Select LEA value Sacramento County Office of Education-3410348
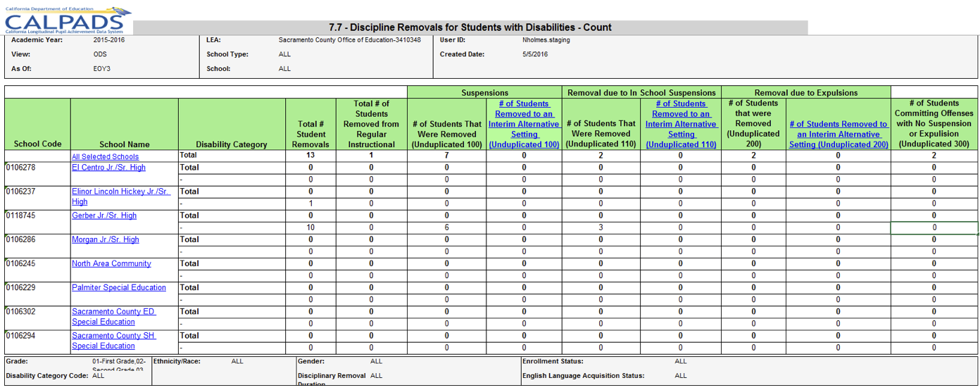The width and height of the screenshot is (980, 390). click(x=350, y=40)
